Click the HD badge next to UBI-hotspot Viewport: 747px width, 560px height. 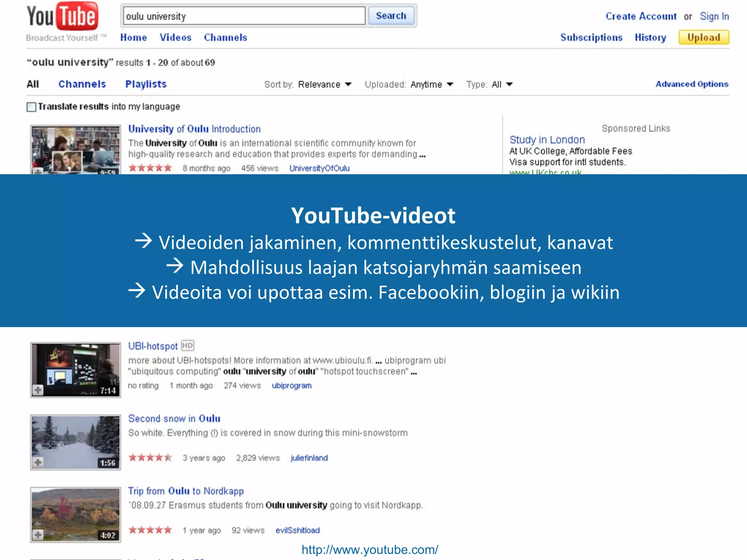(x=187, y=345)
